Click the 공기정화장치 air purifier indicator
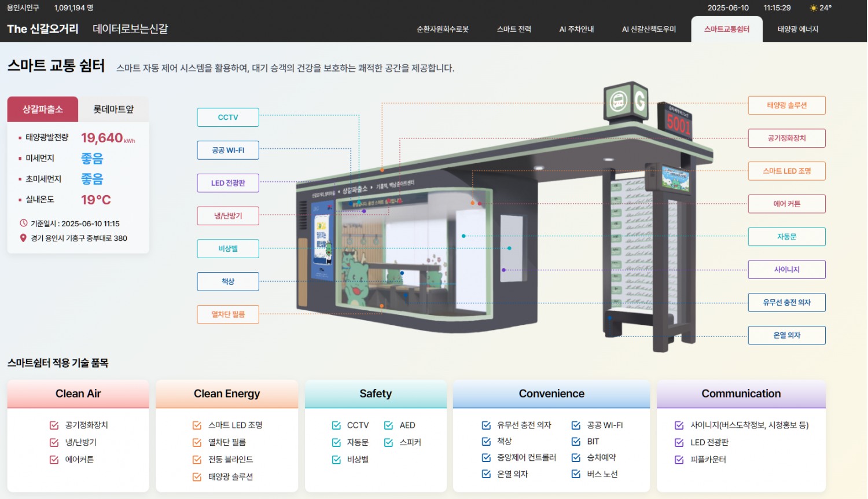The width and height of the screenshot is (868, 499). pyautogui.click(x=786, y=138)
